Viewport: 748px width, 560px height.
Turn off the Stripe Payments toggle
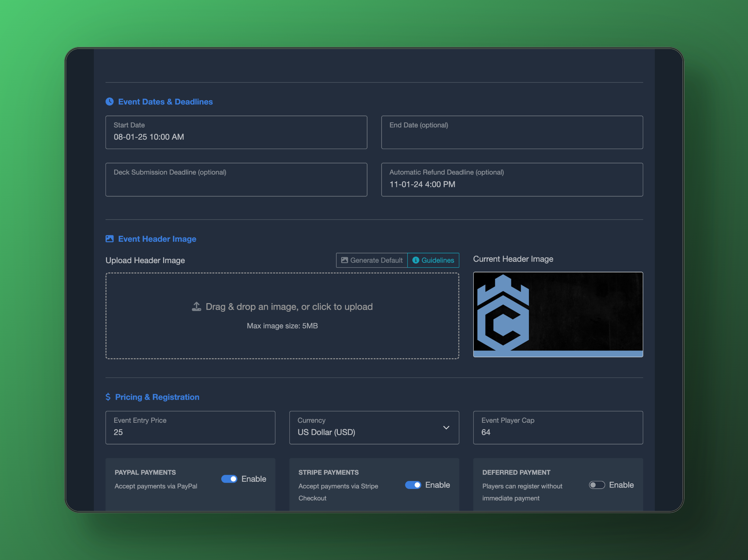[413, 485]
